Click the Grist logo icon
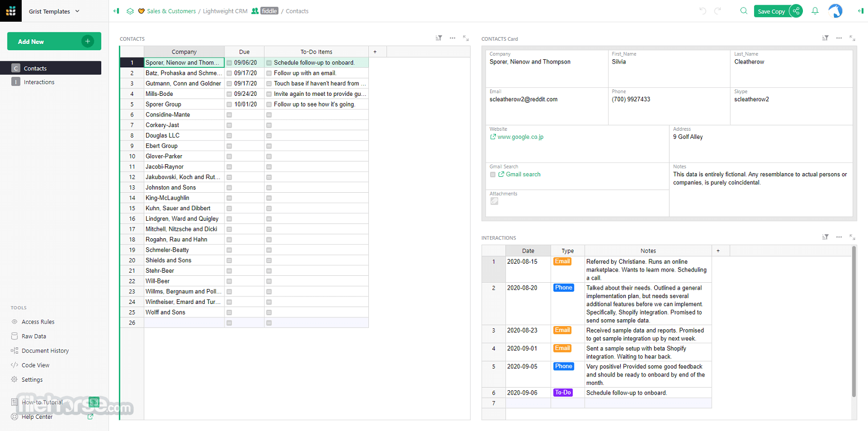Viewport: 868px width, 431px height. coord(11,11)
